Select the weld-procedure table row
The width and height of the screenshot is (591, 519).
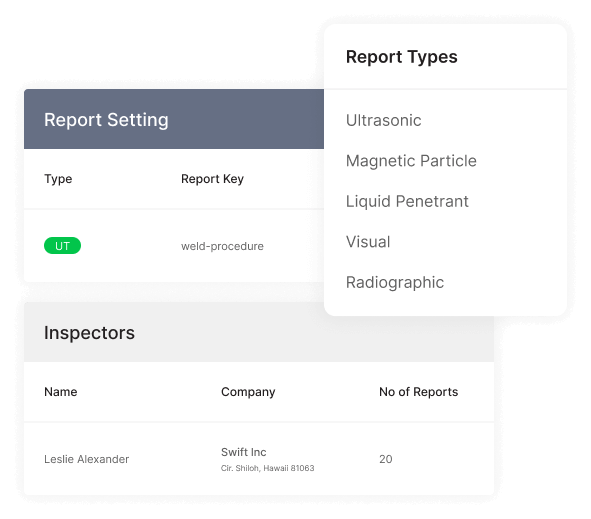pyautogui.click(x=174, y=246)
